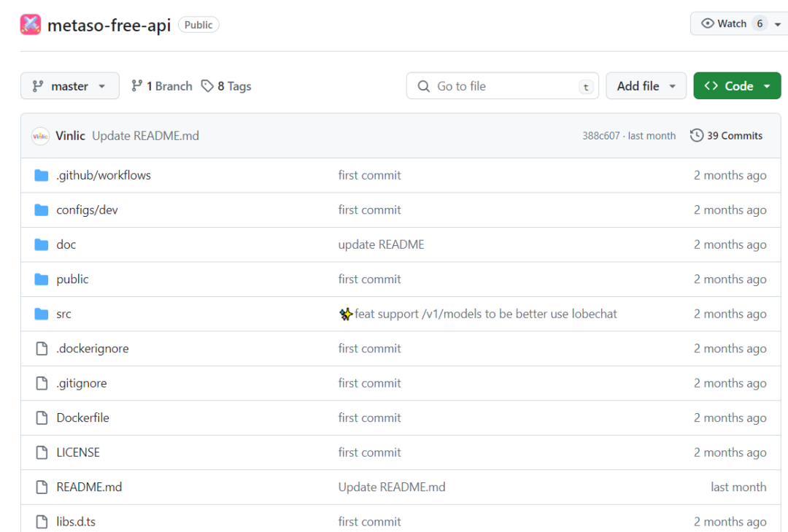The height and width of the screenshot is (532, 788).
Task: View the 1 Branch link
Action: tap(162, 86)
